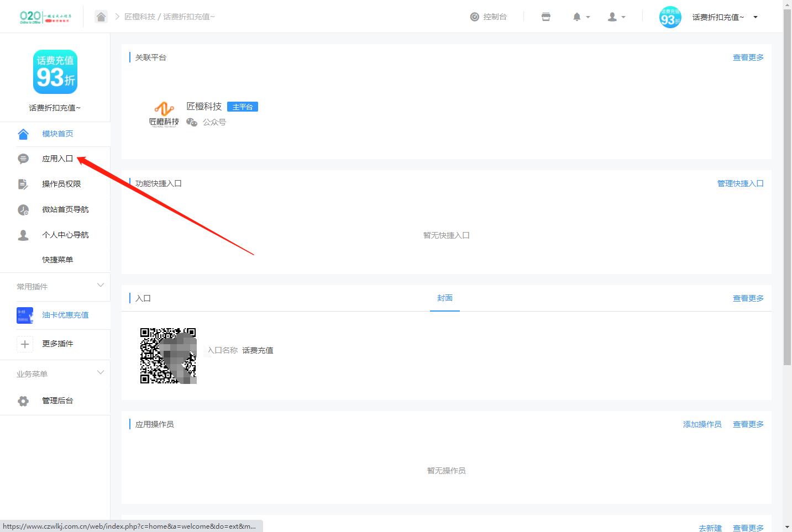792x532 pixels.
Task: Open 管理快捷入口 link
Action: tap(741, 183)
